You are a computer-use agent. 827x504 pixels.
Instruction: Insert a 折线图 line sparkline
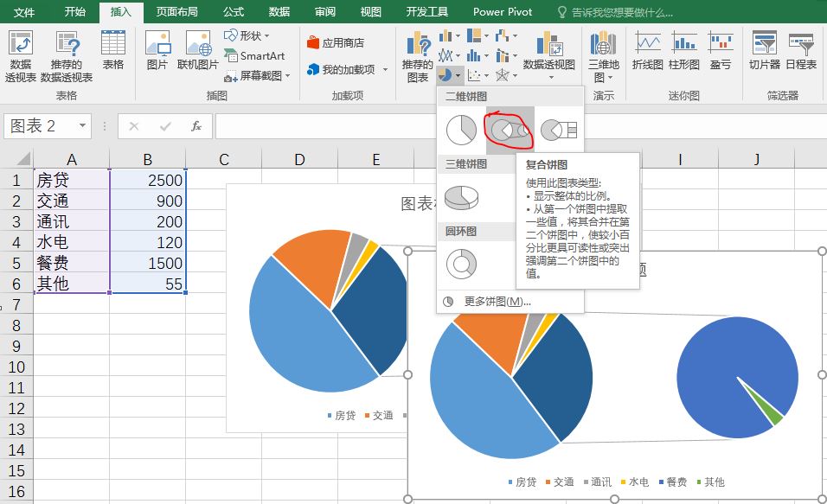click(x=647, y=50)
